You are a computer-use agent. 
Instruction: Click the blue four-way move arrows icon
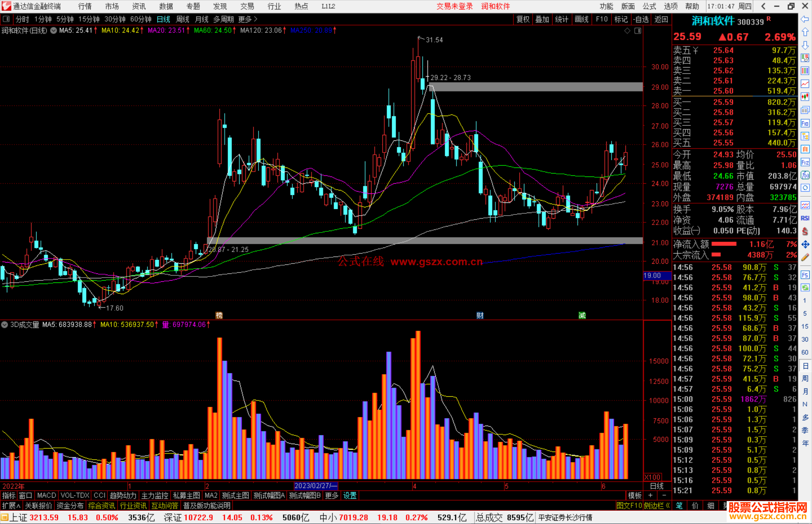point(805,245)
